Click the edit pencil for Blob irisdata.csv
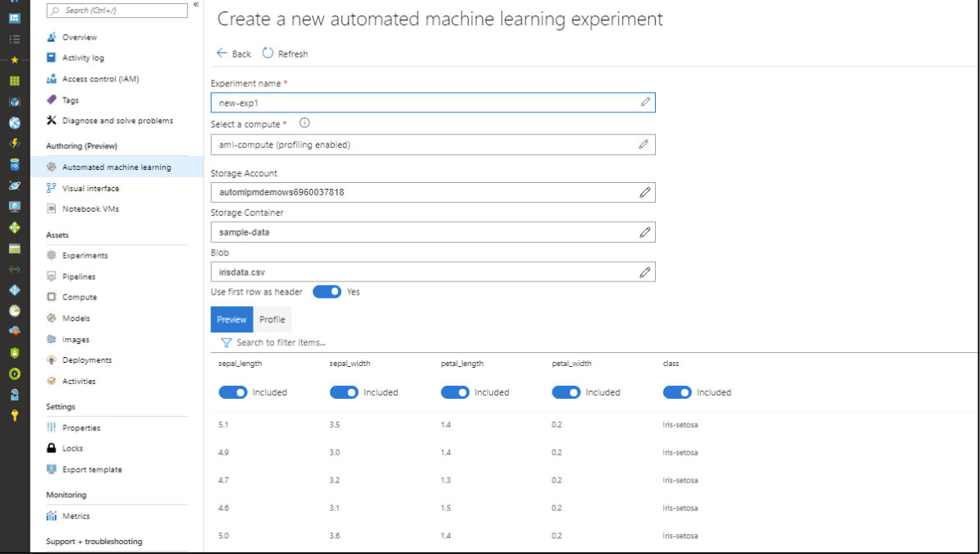 645,272
